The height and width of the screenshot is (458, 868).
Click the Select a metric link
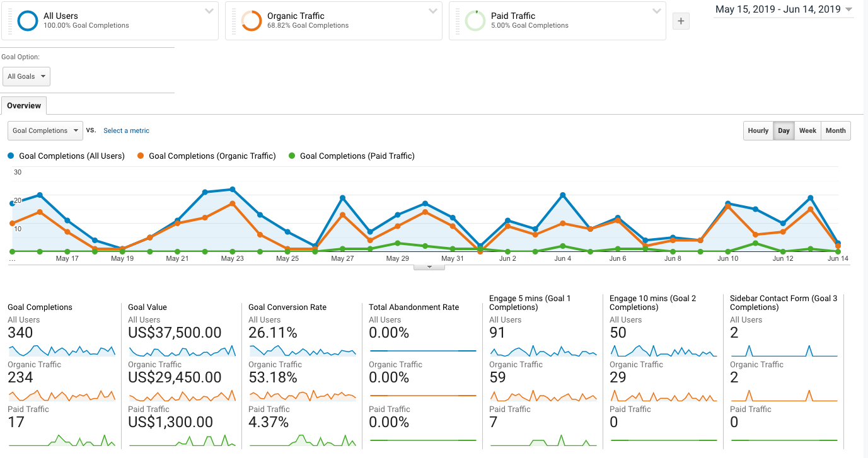click(x=126, y=130)
